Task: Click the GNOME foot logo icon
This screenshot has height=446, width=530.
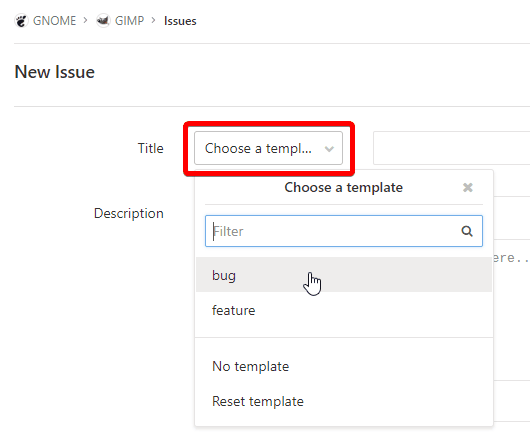Action: pyautogui.click(x=21, y=21)
